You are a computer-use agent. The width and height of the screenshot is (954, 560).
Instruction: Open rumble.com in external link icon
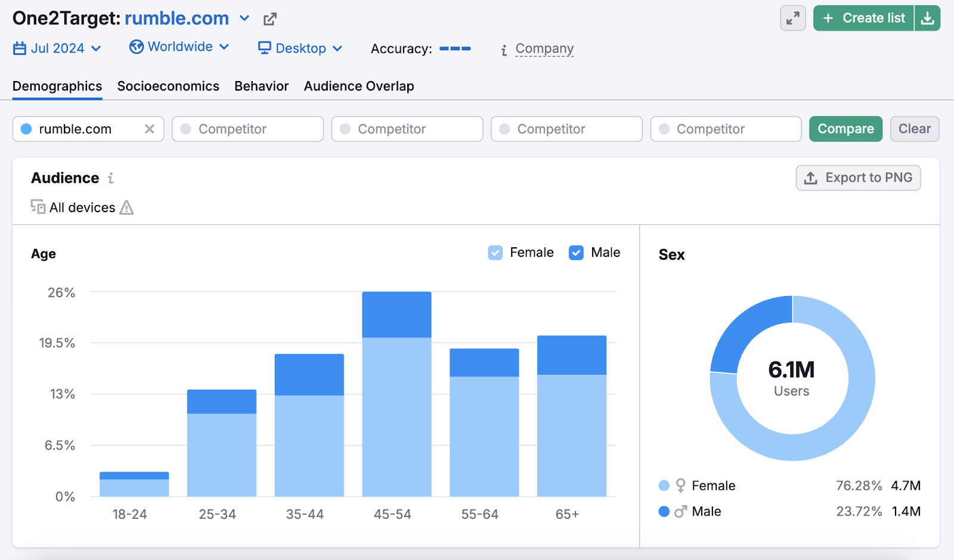point(270,19)
